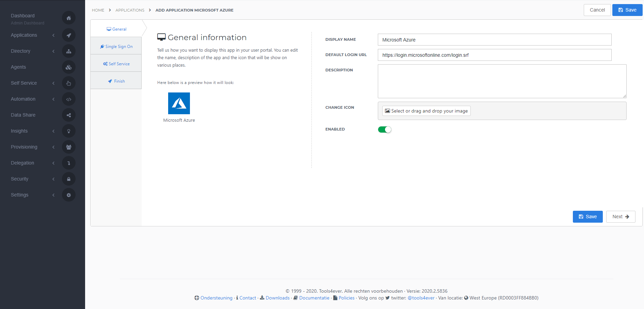Open the Documentatie footer link
Image resolution: width=644 pixels, height=309 pixels.
[314, 298]
